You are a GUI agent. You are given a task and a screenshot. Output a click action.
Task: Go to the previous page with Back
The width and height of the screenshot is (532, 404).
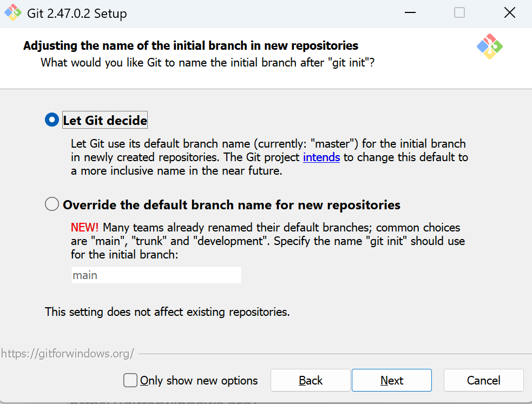click(x=310, y=380)
